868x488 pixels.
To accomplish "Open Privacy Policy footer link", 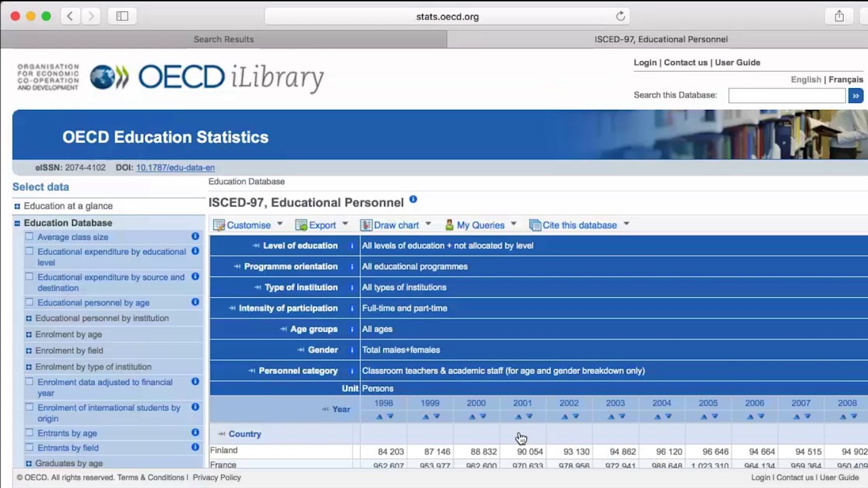I will click(x=216, y=477).
